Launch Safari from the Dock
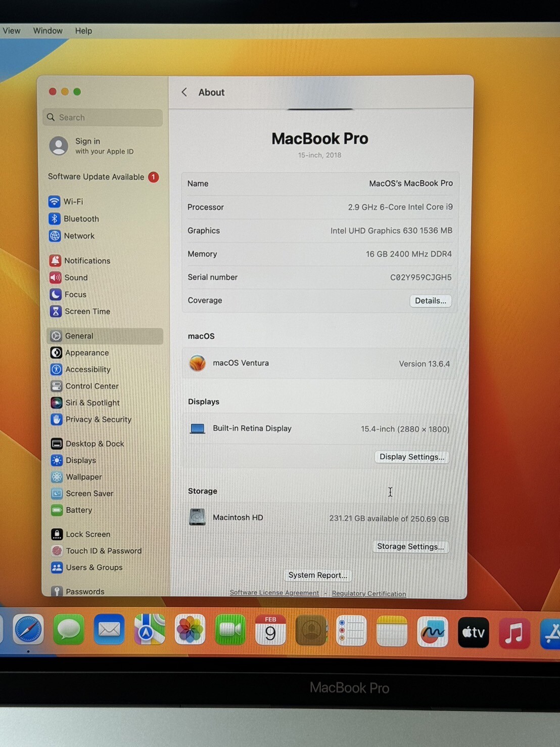Image resolution: width=560 pixels, height=747 pixels. (28, 630)
